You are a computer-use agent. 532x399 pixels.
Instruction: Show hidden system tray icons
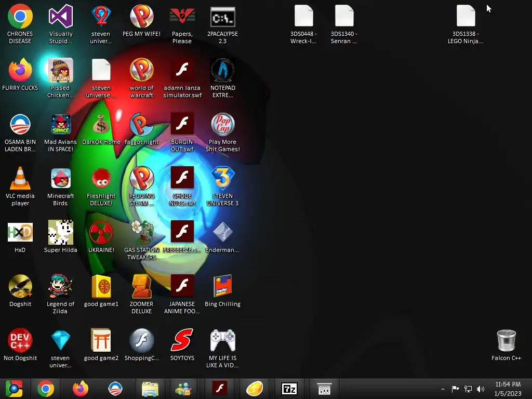pos(443,389)
